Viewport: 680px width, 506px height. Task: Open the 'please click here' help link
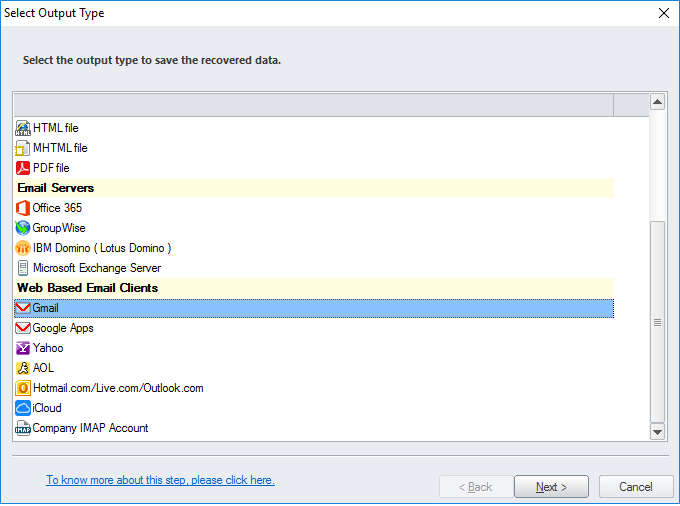[160, 480]
